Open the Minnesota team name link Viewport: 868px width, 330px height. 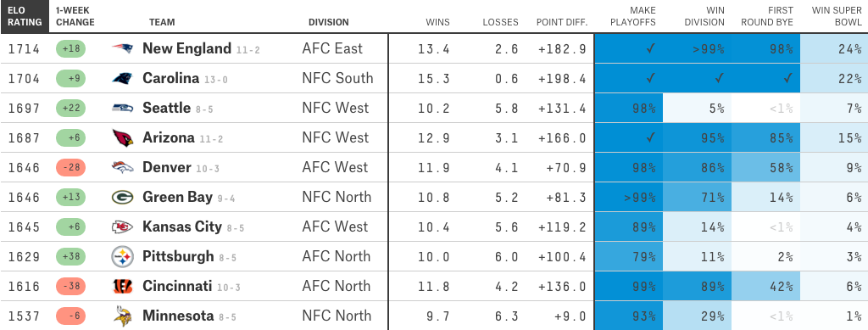tap(178, 316)
